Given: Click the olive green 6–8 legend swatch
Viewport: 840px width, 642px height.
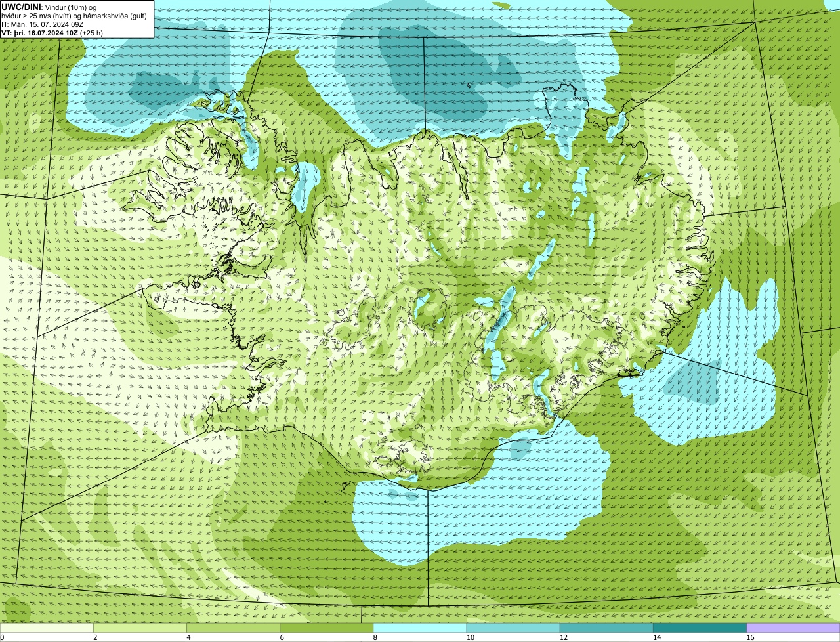Looking at the screenshot, I should [x=327, y=628].
